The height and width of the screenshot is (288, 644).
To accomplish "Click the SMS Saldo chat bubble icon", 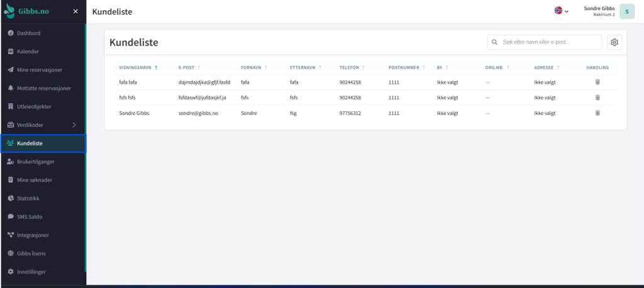I will (x=11, y=216).
